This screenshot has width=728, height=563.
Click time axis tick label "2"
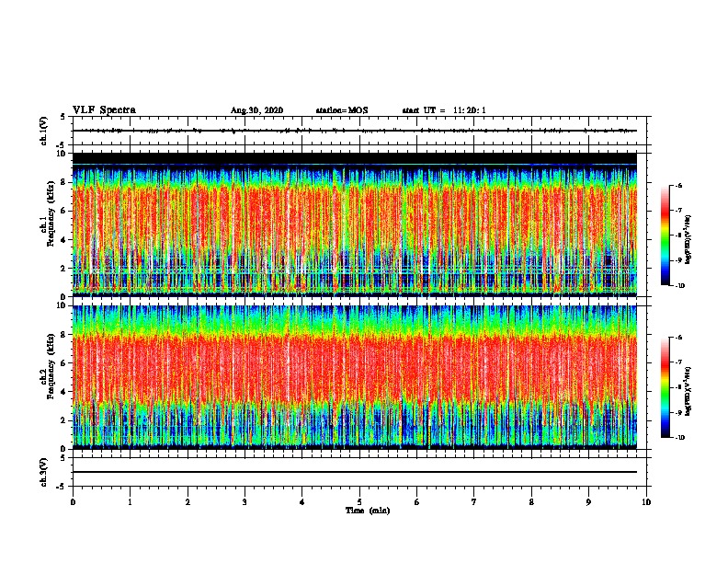coord(188,502)
